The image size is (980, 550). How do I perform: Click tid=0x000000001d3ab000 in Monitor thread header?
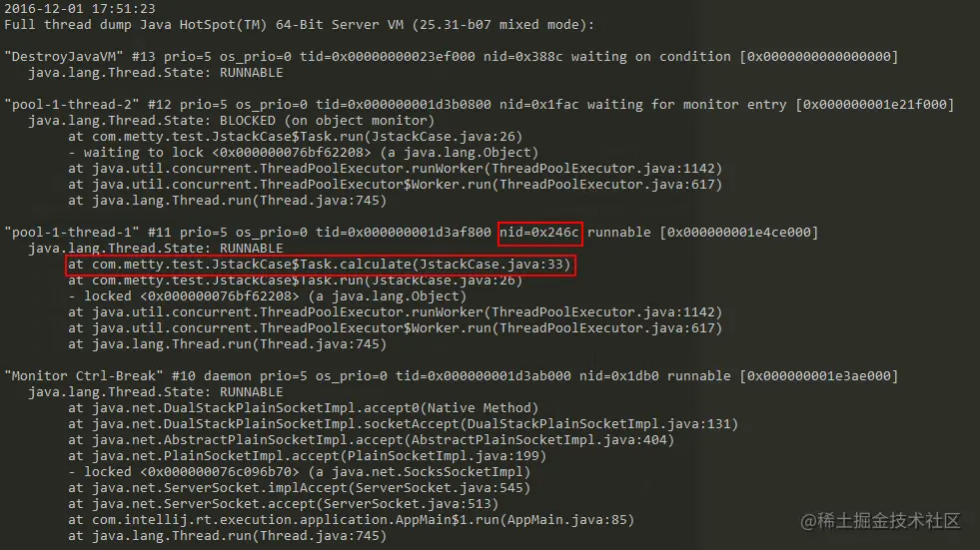(484, 376)
